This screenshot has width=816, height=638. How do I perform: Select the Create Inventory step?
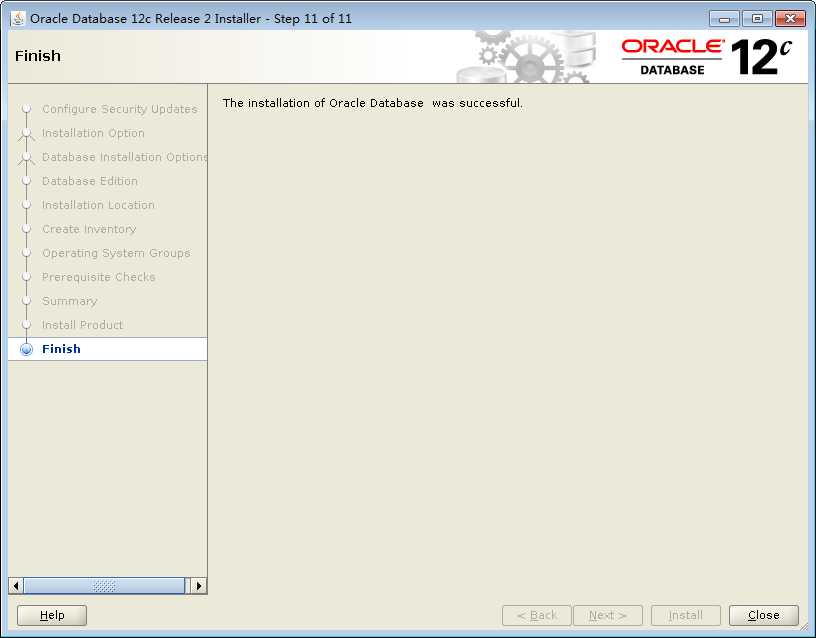click(x=89, y=228)
